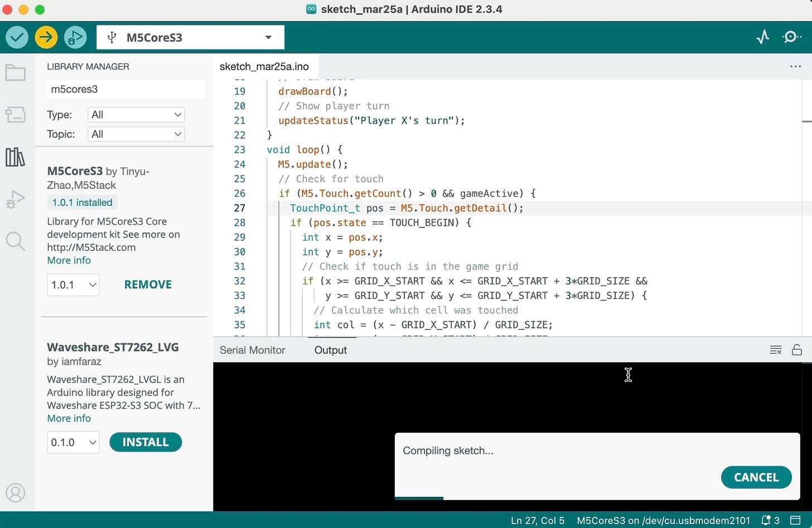Click the updateStatus("Player X's turn") line
This screenshot has height=528, width=812.
(x=371, y=120)
